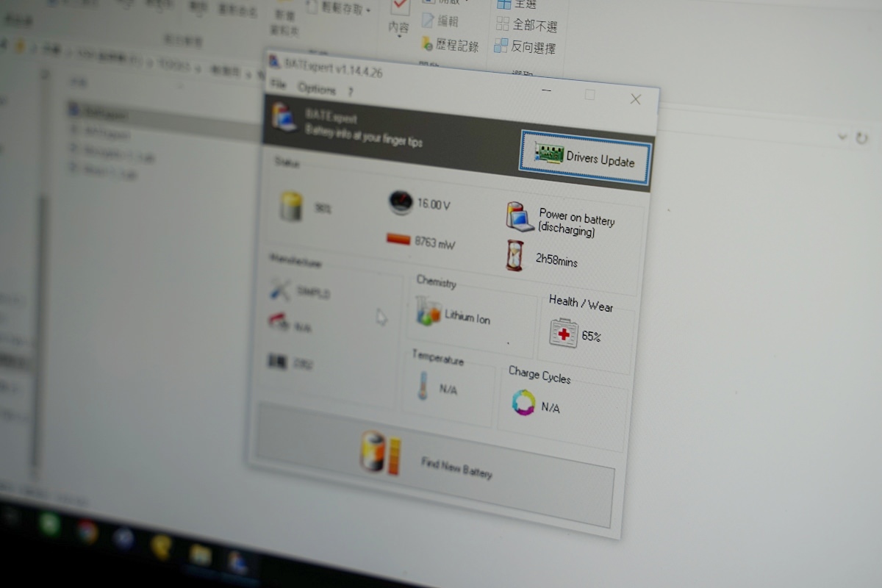Click the SMPLD manufacturer text

click(x=313, y=292)
